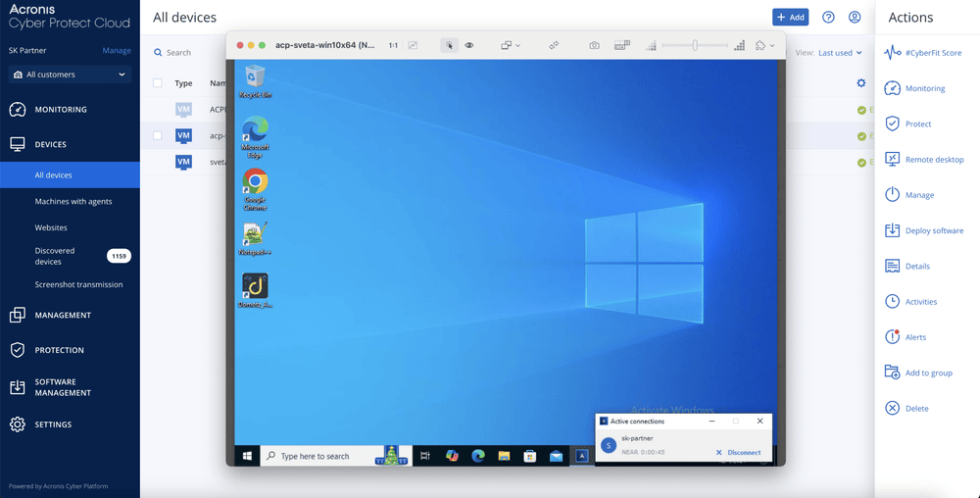Open Microsoft Store in remote taskbar
The image size is (980, 498).
(530, 456)
